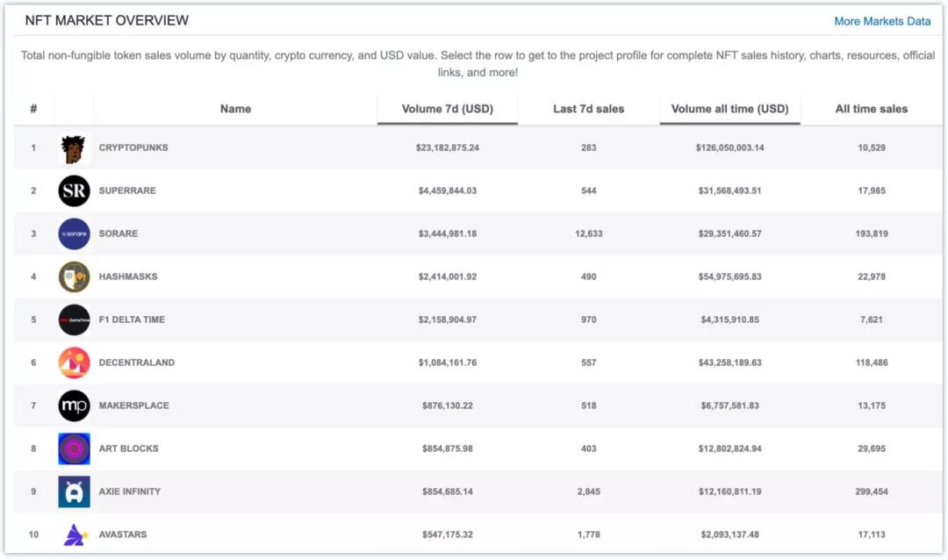
Task: Click the Hashmasks logo icon
Action: (74, 276)
